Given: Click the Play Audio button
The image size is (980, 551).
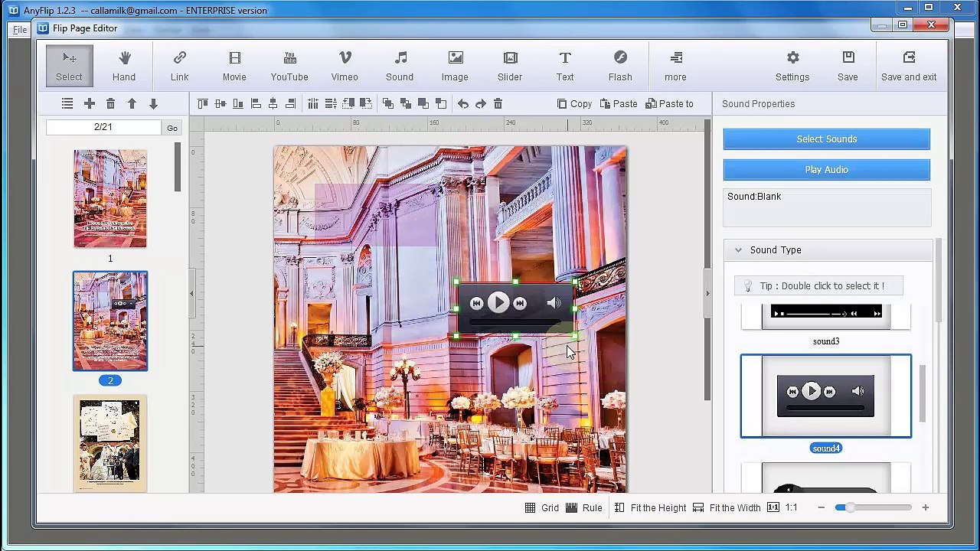Looking at the screenshot, I should click(827, 169).
